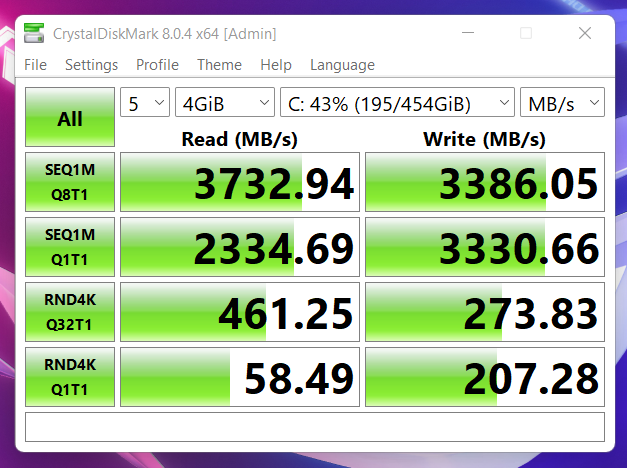Open the File menu
The width and height of the screenshot is (627, 468).
coord(35,65)
